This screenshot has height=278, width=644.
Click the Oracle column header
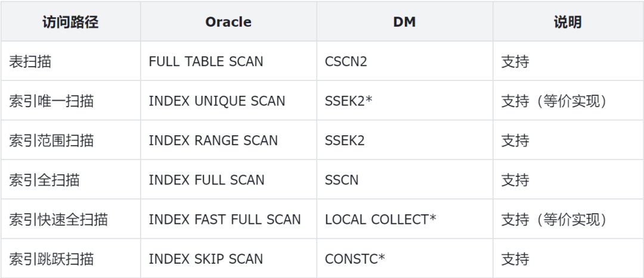(x=228, y=23)
